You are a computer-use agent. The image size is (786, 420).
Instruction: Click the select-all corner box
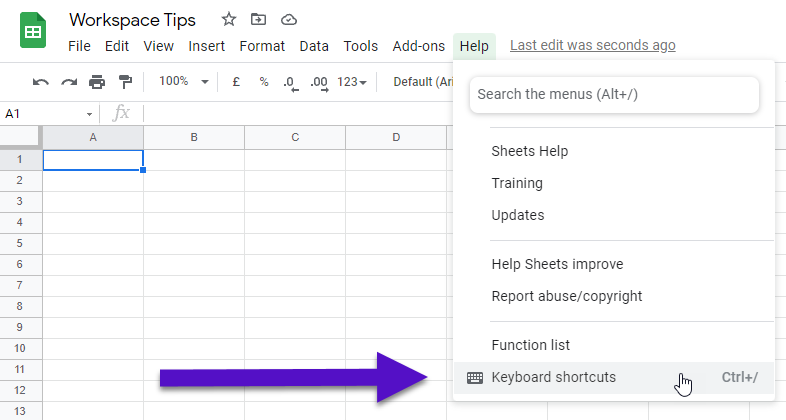[20, 137]
